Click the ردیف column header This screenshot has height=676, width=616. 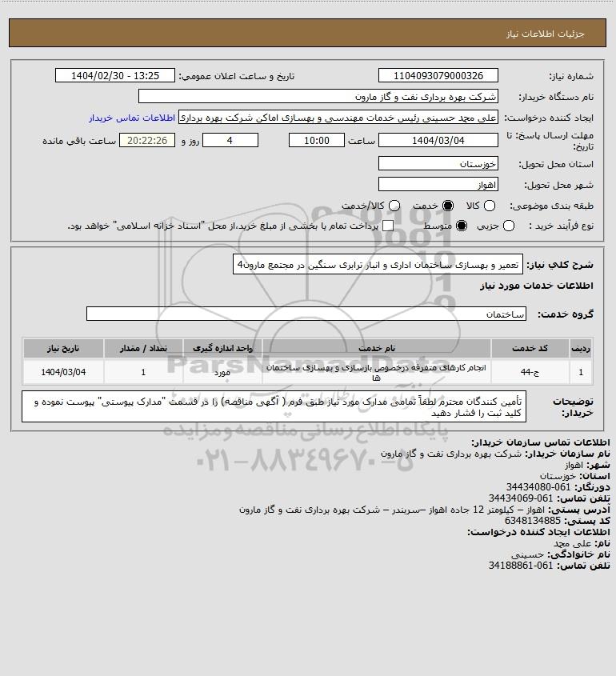click(x=581, y=348)
